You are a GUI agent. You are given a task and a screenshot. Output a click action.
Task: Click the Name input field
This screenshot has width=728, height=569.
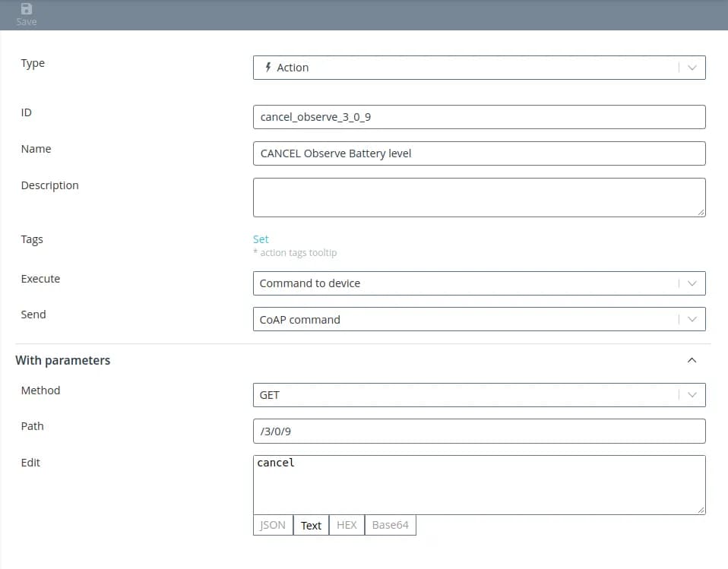tap(479, 153)
